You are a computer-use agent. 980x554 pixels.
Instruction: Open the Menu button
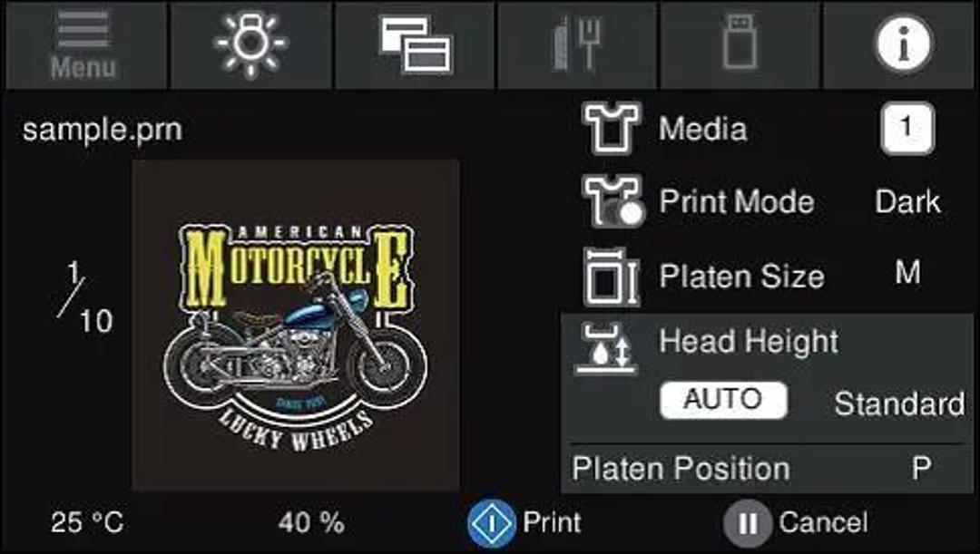click(x=83, y=45)
